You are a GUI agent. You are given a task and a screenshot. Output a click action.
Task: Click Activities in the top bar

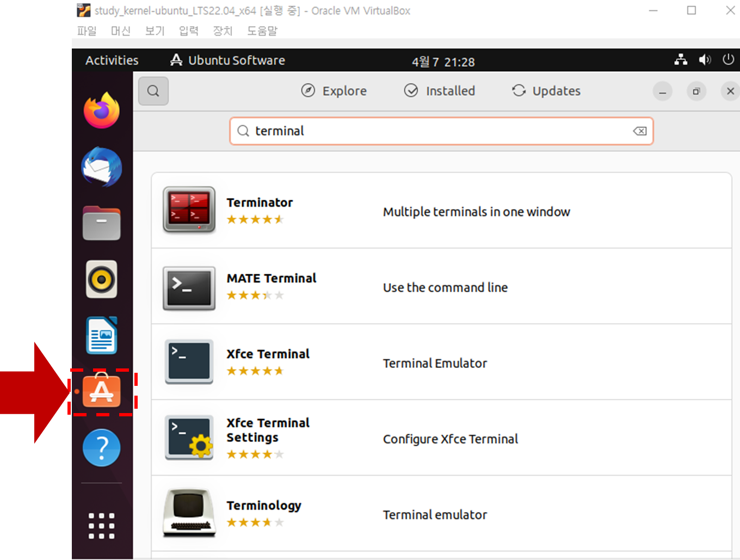click(112, 60)
